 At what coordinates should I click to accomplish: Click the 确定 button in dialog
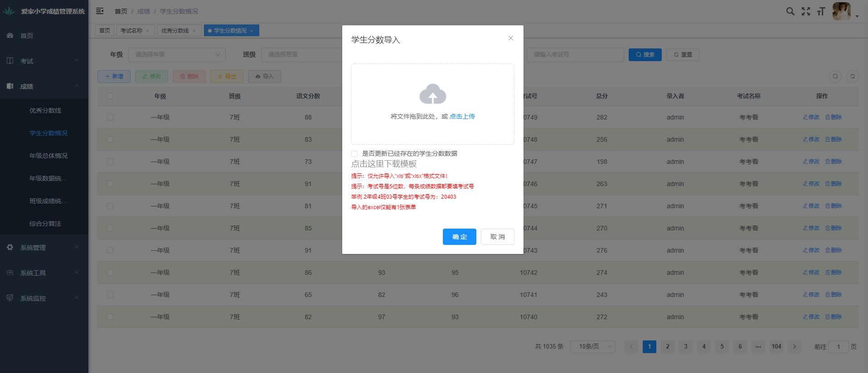pos(459,237)
